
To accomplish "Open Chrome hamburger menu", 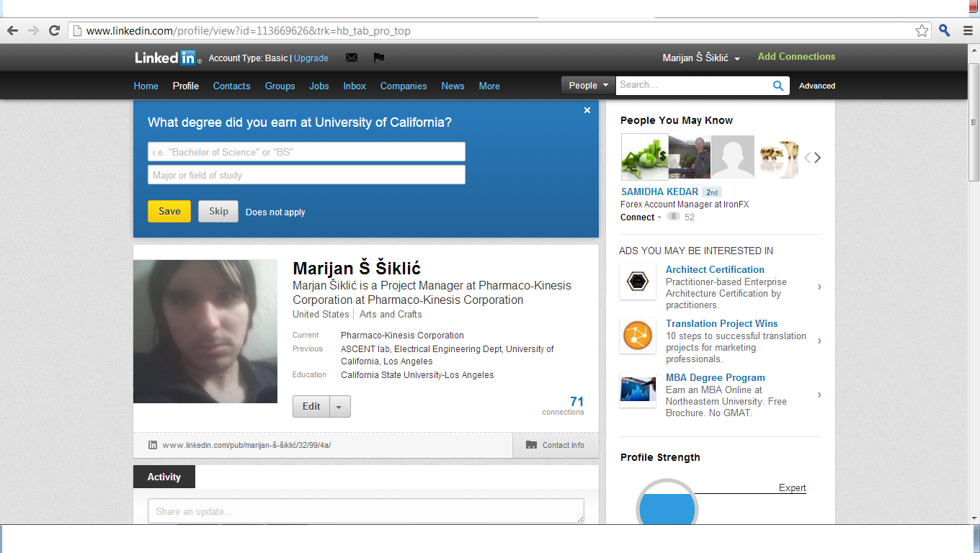I will [x=968, y=30].
